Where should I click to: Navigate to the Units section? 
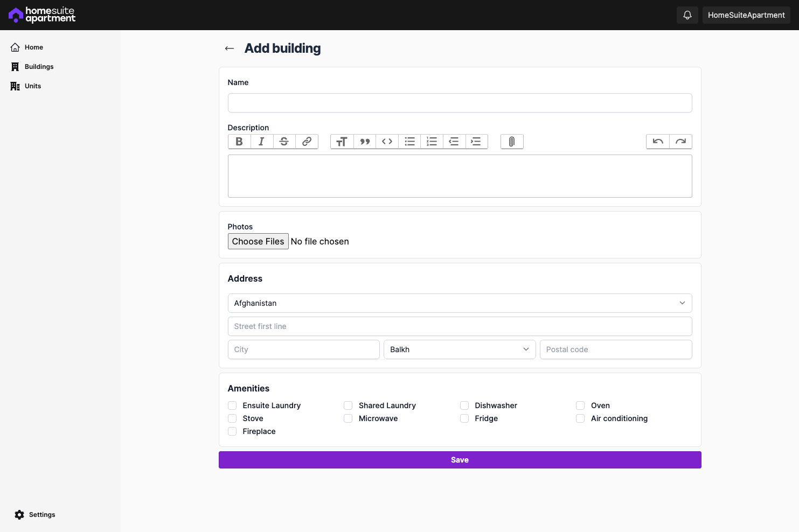pyautogui.click(x=32, y=86)
